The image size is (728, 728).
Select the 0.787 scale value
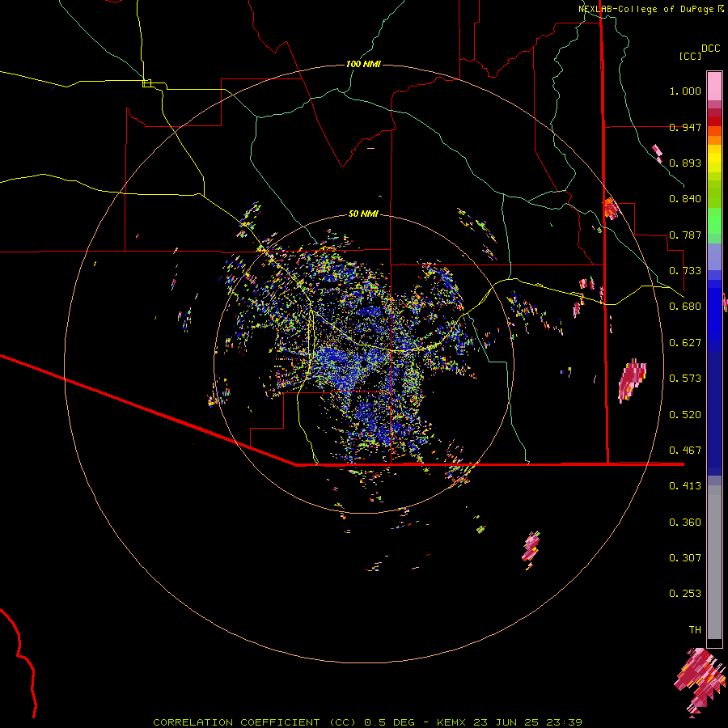tap(685, 235)
